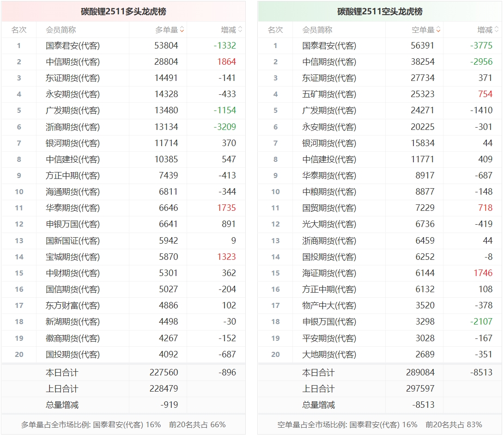
Task: Select 东证期货(代客) in long table
Action: [73, 78]
